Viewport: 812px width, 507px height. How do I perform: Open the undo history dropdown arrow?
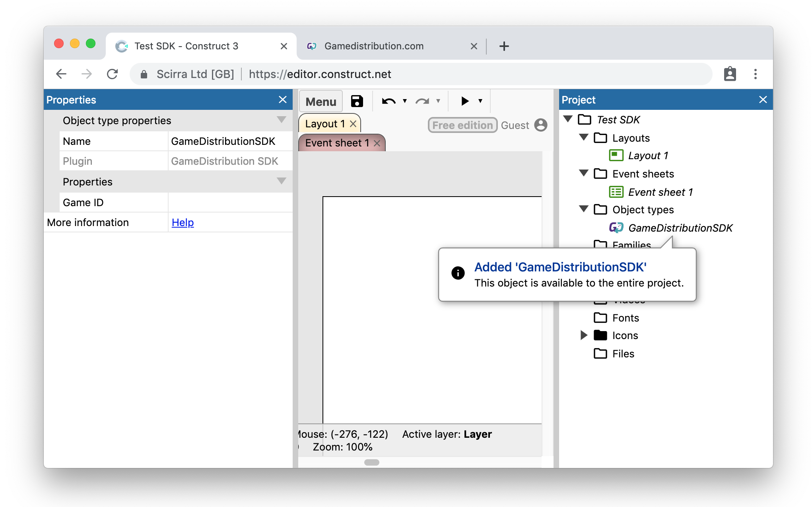(x=405, y=101)
